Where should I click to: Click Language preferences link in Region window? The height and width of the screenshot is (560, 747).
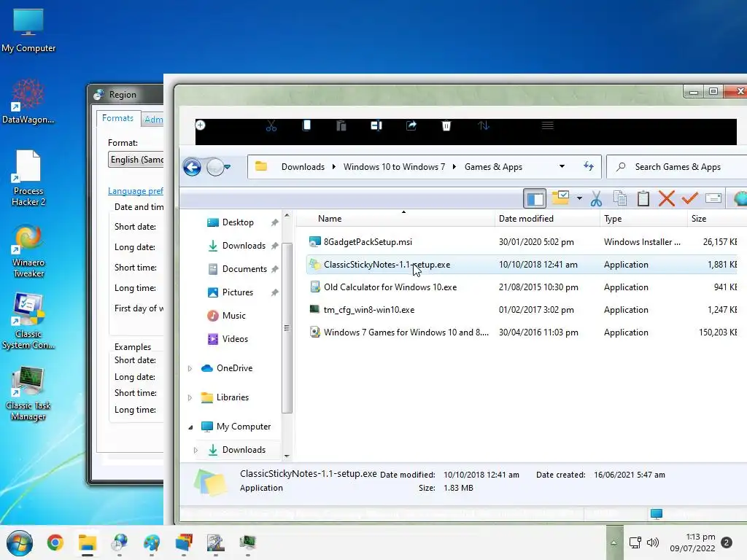135,191
